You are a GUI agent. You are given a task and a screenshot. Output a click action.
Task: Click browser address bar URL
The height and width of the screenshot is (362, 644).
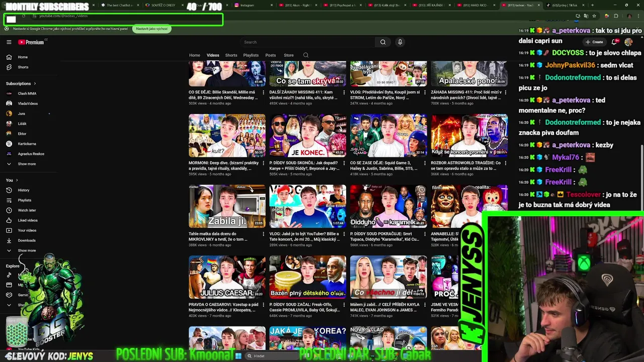point(63,16)
